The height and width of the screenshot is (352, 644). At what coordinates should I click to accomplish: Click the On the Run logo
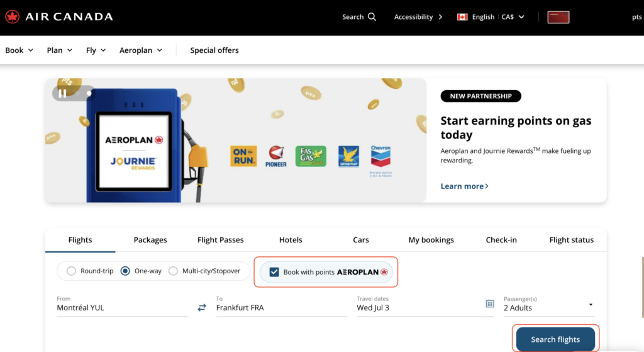pyautogui.click(x=243, y=156)
